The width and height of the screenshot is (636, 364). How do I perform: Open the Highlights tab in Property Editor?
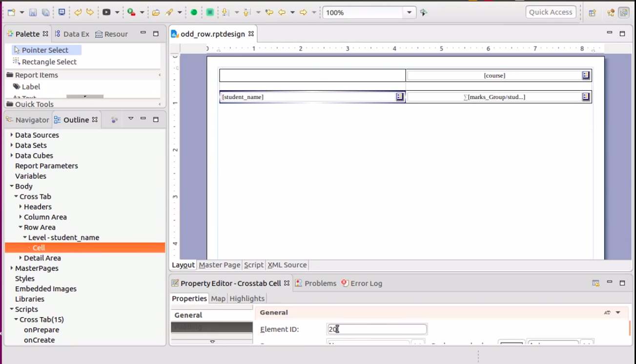point(247,299)
